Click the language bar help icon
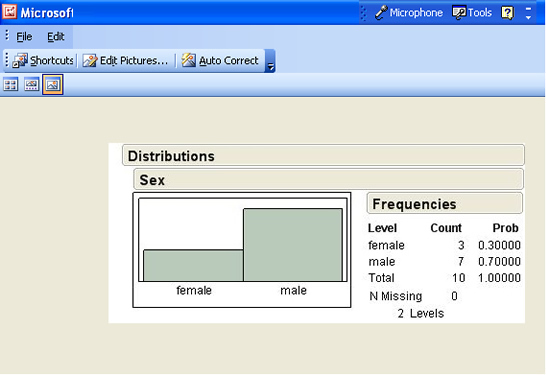Viewport: 546px width, 375px height. click(x=507, y=13)
